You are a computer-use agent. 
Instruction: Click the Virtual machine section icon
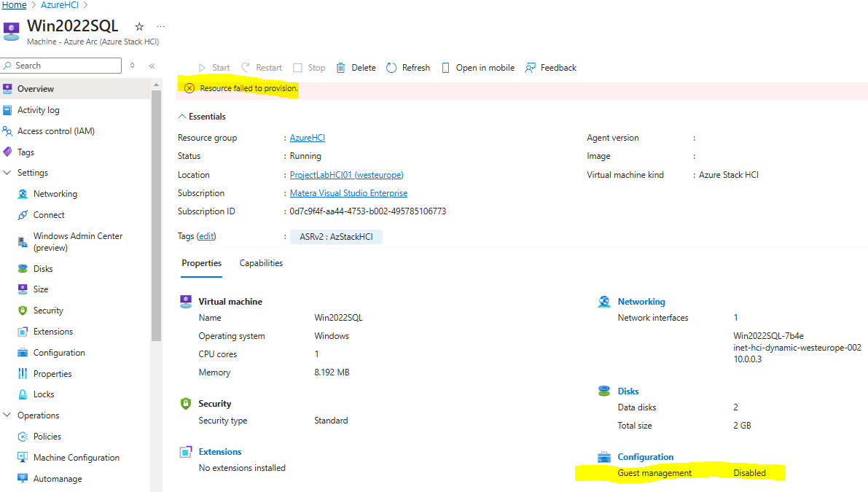(186, 302)
